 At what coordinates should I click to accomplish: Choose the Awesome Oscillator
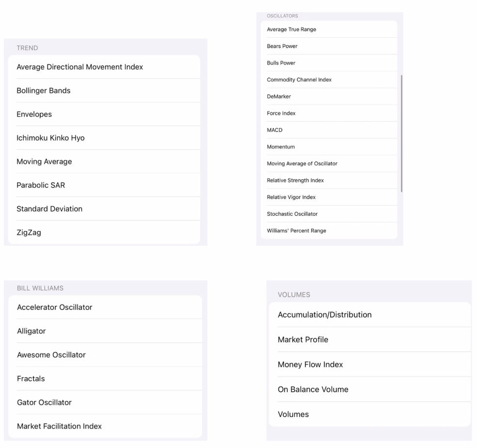51,355
